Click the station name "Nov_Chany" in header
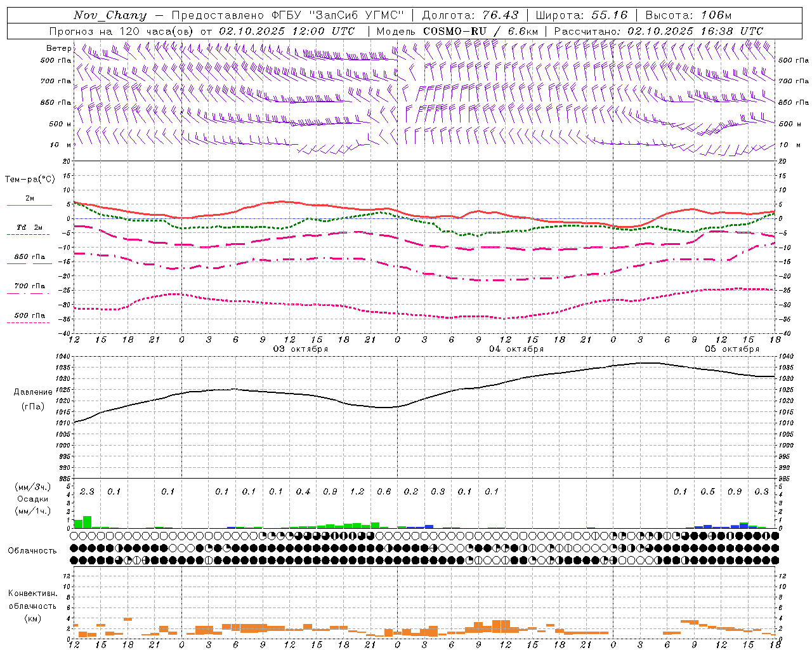The image size is (812, 650). point(110,15)
